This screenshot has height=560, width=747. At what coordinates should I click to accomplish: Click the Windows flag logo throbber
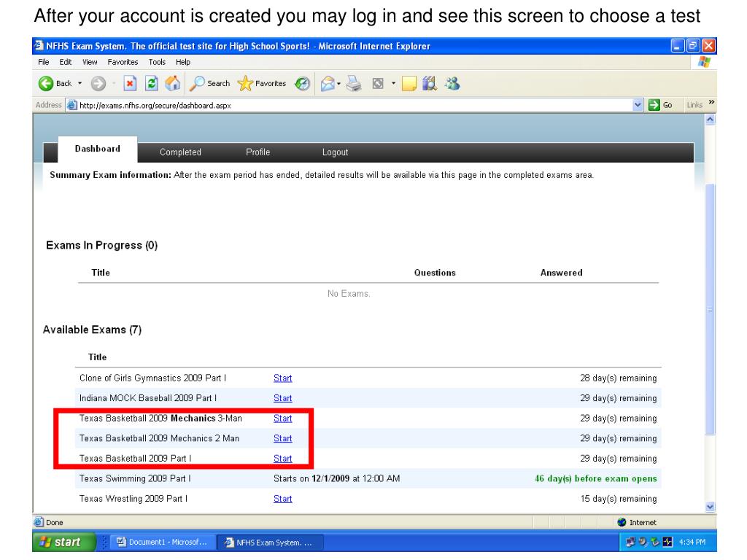(704, 62)
